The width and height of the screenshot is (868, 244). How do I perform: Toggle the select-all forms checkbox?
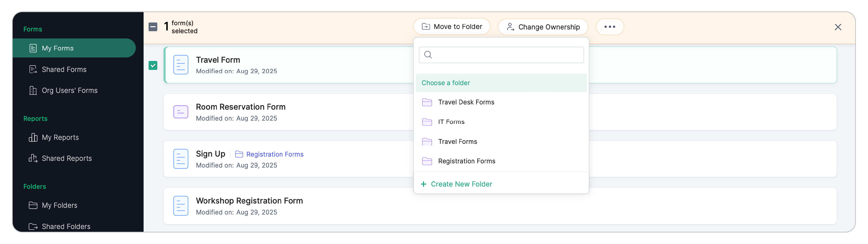(x=153, y=27)
